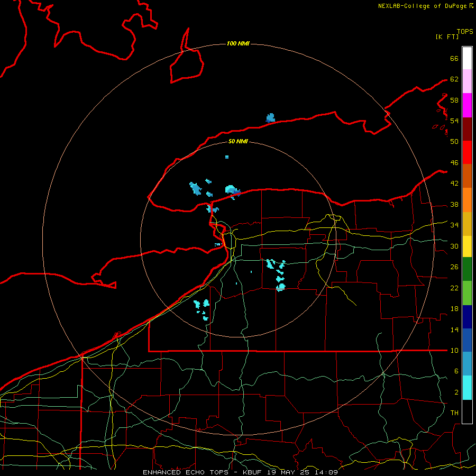This screenshot has height=476, width=476.
Task: Click the legend value 26
Action: [x=454, y=267]
